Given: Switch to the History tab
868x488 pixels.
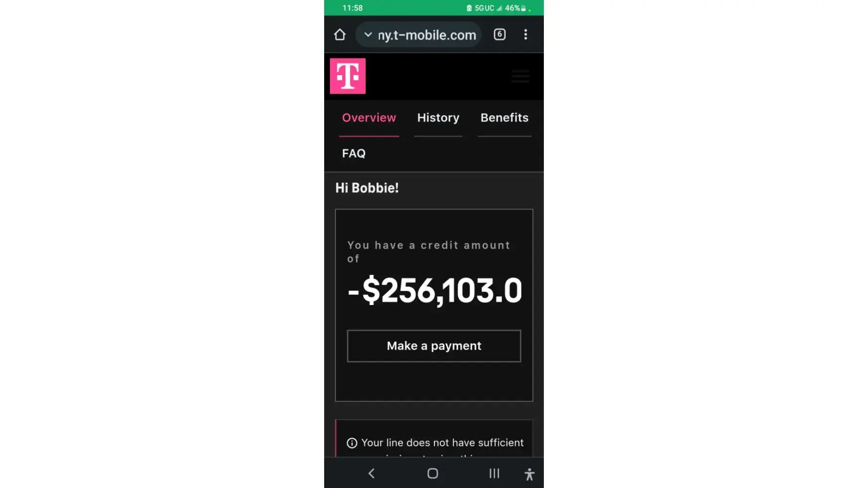Looking at the screenshot, I should click(438, 118).
